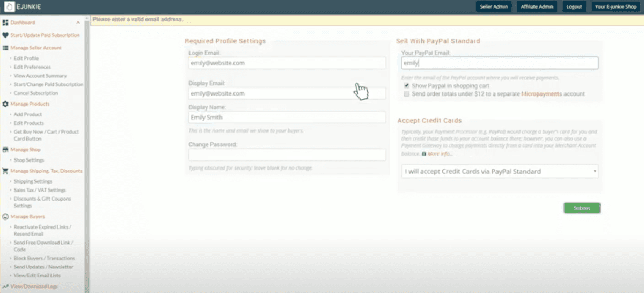644x293 pixels.
Task: Click the Display Name field with Emily Smith
Action: (x=287, y=118)
